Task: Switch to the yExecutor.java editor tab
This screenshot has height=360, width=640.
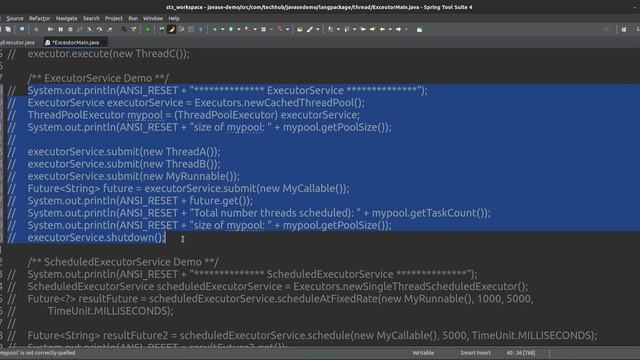Action: [x=17, y=42]
